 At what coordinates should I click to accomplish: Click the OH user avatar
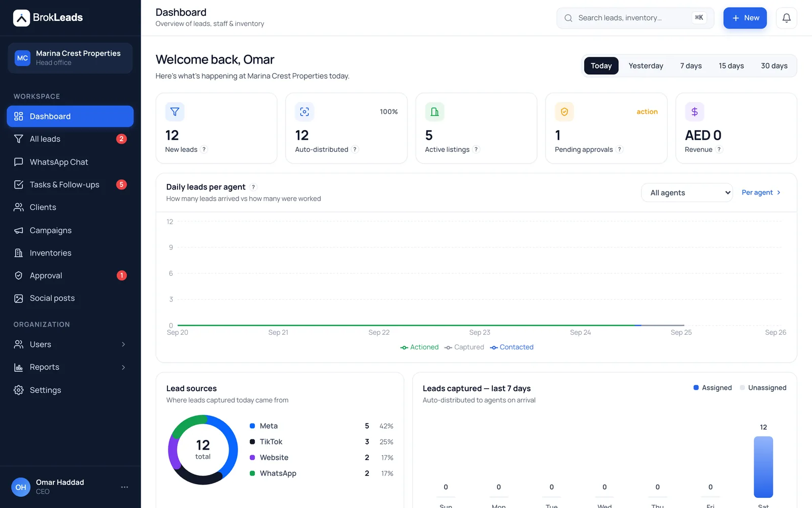point(21,487)
